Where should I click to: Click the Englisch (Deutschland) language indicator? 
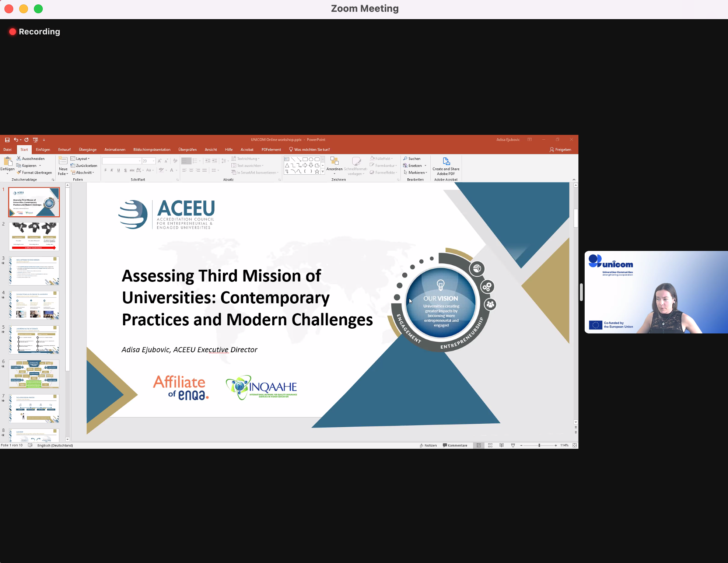click(55, 445)
